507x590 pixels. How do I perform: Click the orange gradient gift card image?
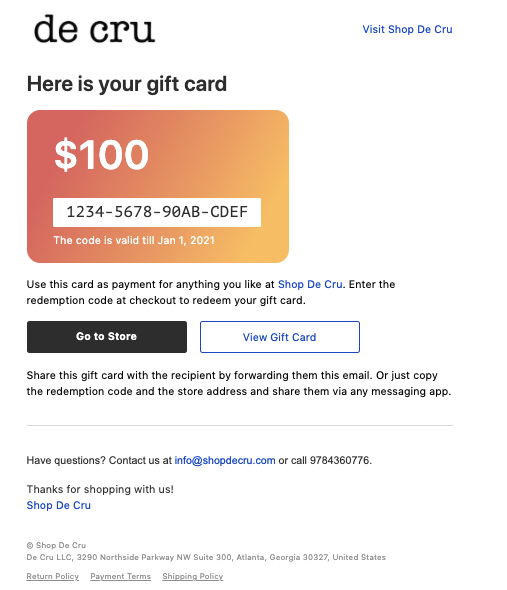(158, 186)
